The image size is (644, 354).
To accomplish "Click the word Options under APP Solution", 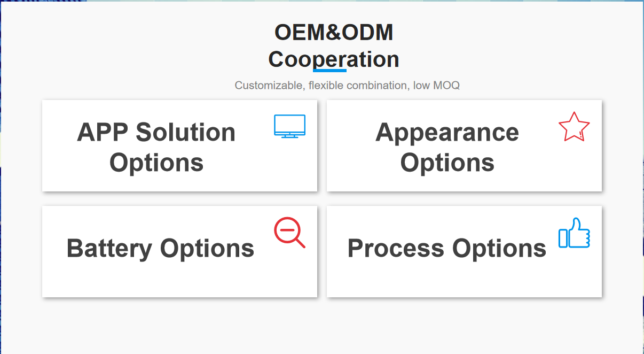I will 156,163.
